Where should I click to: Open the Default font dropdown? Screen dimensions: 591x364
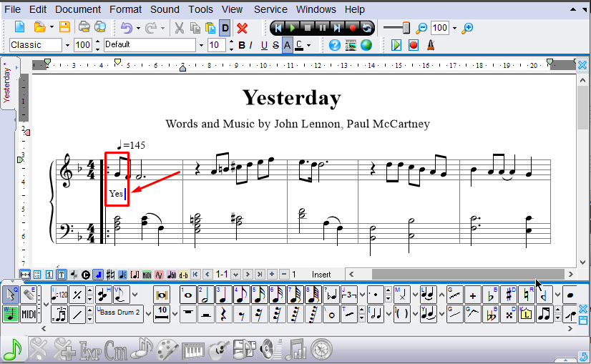(201, 45)
